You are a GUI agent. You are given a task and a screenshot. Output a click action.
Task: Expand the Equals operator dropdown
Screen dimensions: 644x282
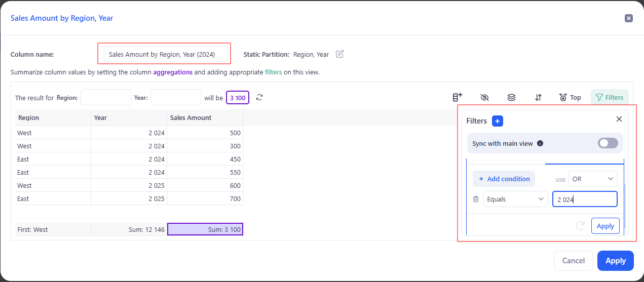(515, 199)
